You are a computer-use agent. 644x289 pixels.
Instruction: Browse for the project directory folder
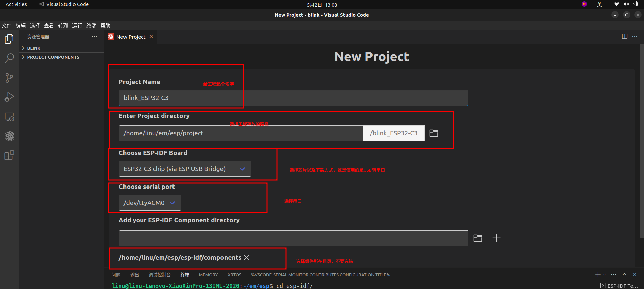434,133
